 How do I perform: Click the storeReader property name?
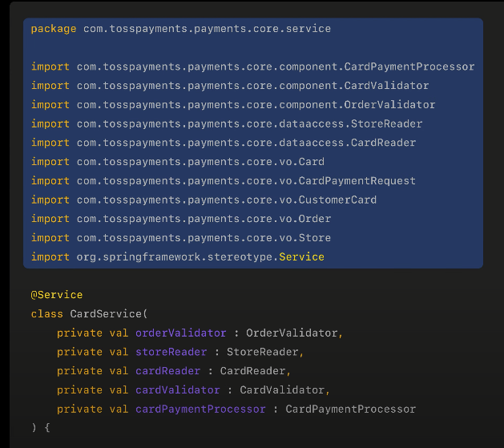[171, 352]
